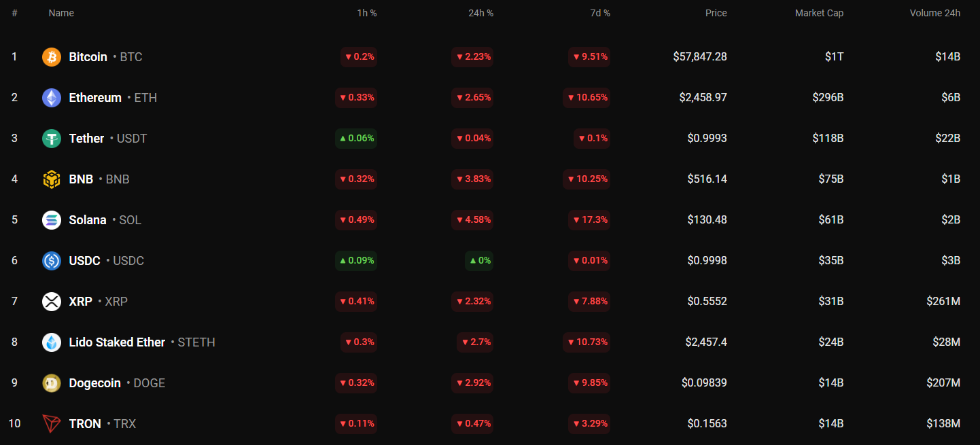Click Ethereum's price value $2,458.97

click(703, 98)
